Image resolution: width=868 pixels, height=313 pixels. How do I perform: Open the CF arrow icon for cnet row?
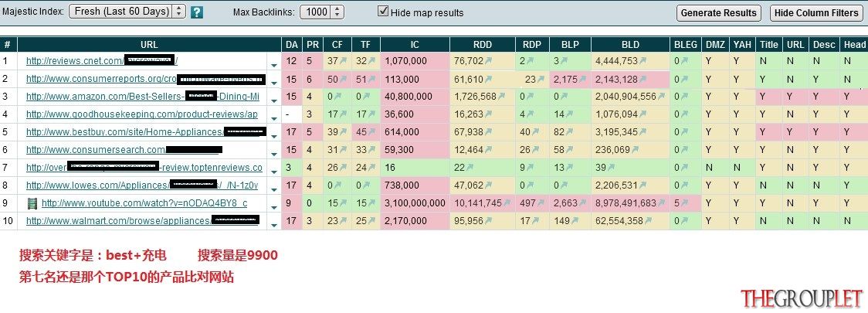[343, 62]
